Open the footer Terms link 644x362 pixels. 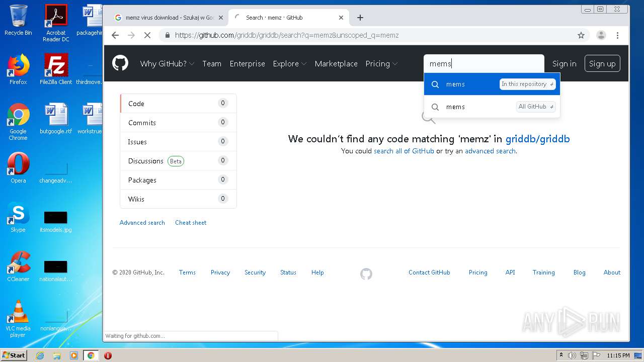pos(187,273)
